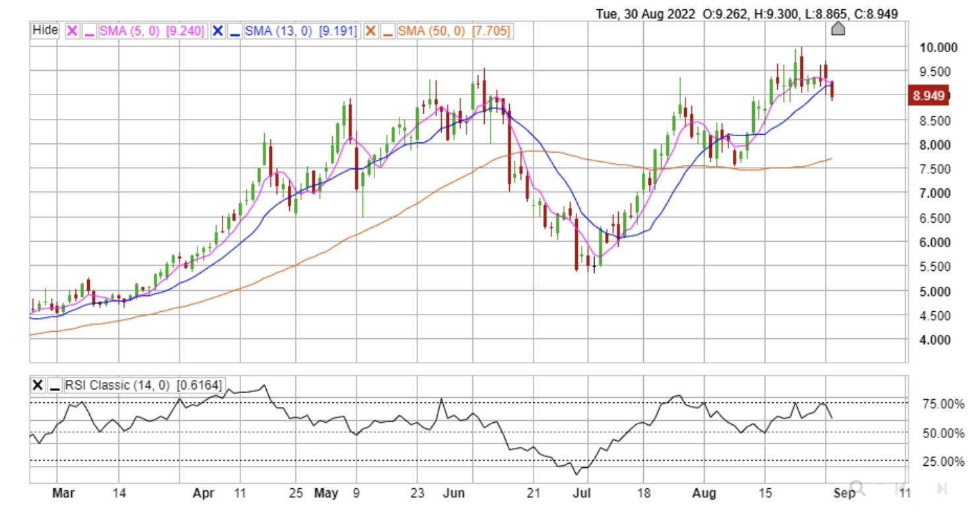Click the 75.00% RSI axis label
The image size is (980, 522).
942,404
